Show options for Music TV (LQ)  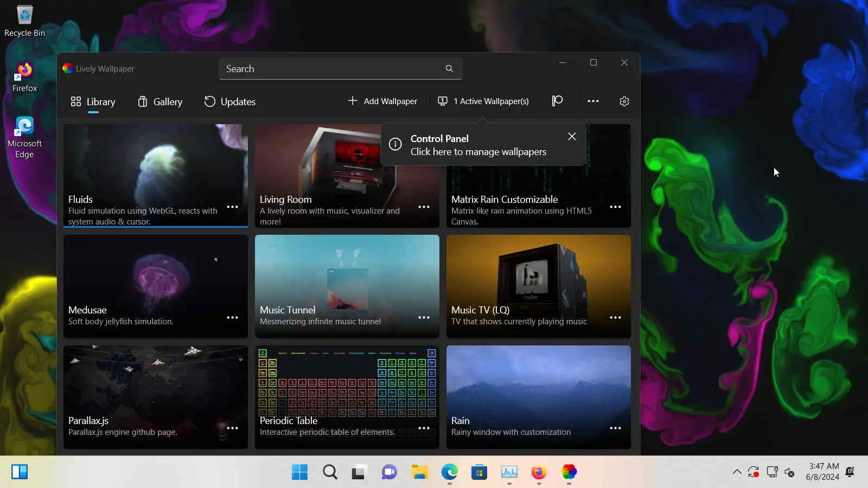coord(615,318)
